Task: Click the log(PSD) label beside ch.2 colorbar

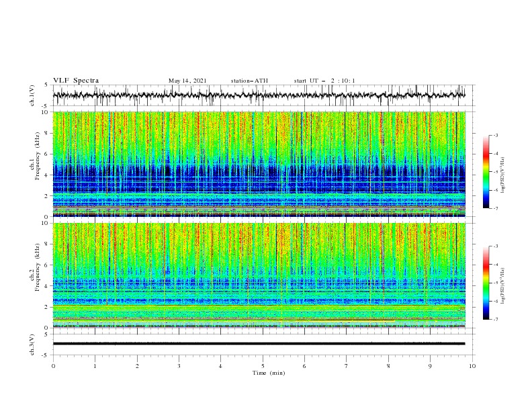Action: pos(503,285)
